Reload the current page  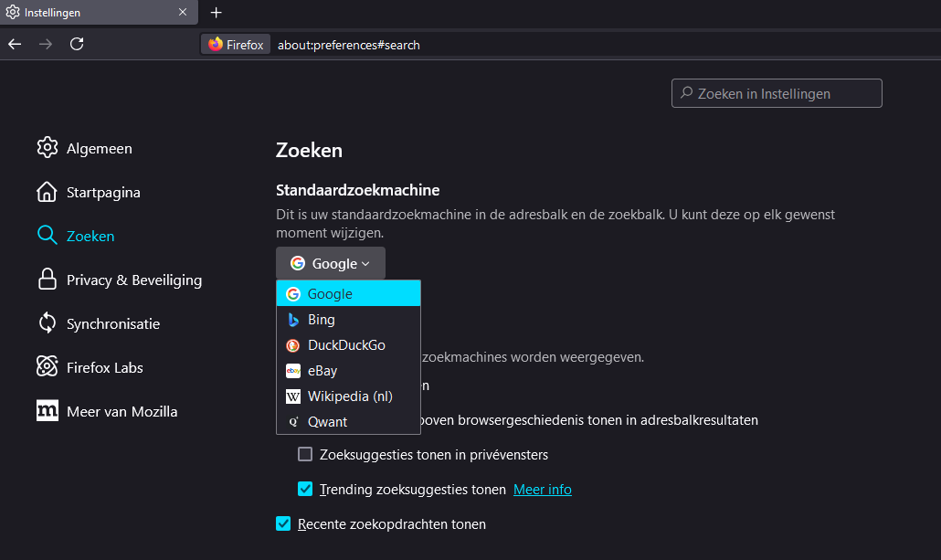click(x=77, y=44)
